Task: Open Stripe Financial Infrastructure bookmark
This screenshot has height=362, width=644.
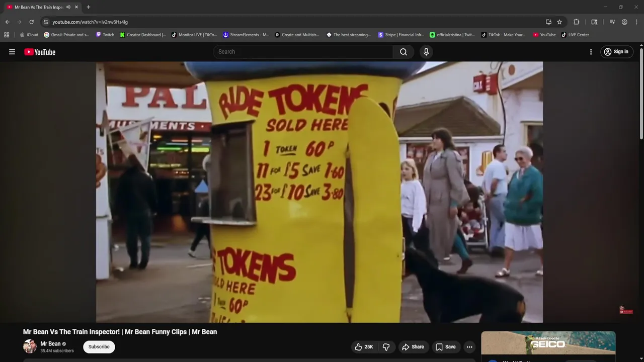Action: (401, 35)
